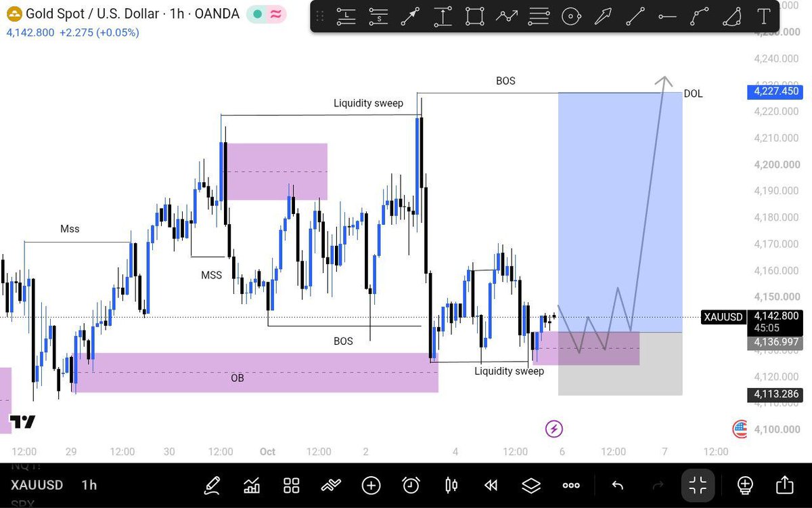Select the 4,136.997 entry price label
The width and height of the screenshot is (812, 508).
[x=777, y=343]
